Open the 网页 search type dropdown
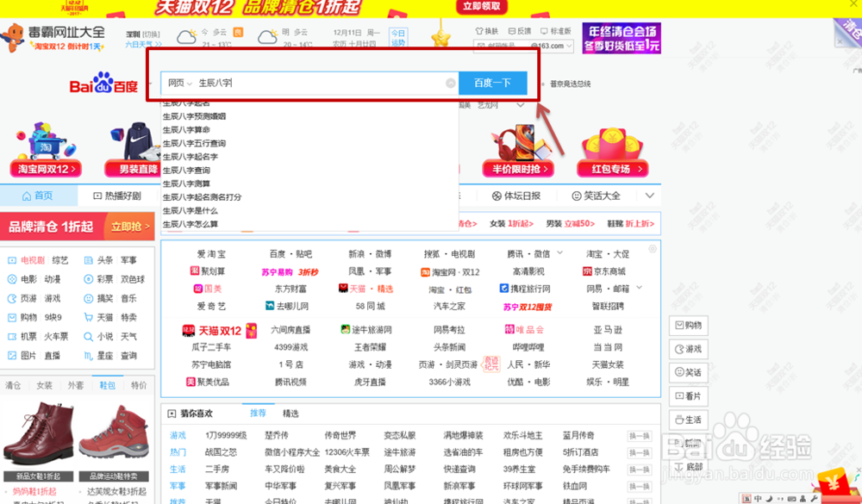This screenshot has height=504, width=862. click(180, 83)
